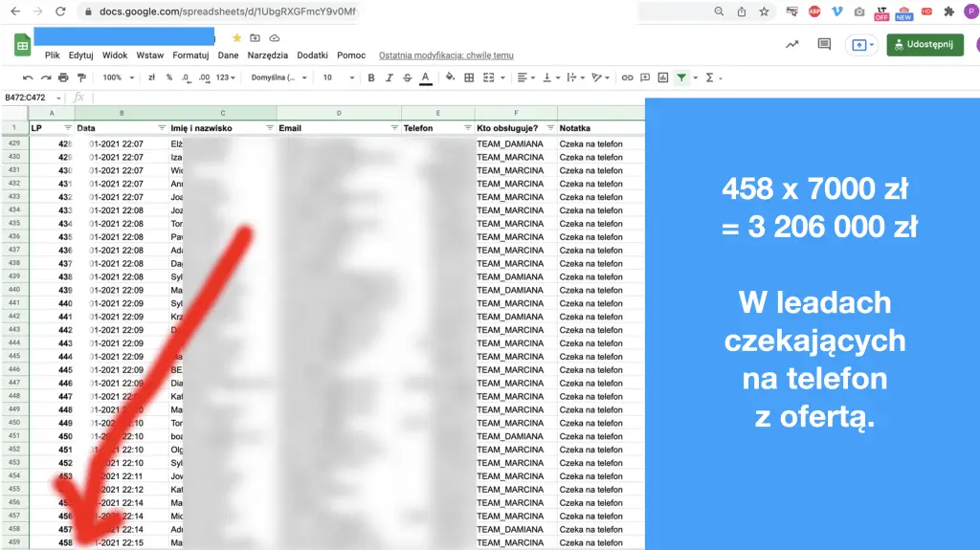The height and width of the screenshot is (550, 980).
Task: Open the Formatuj menu
Action: point(190,55)
